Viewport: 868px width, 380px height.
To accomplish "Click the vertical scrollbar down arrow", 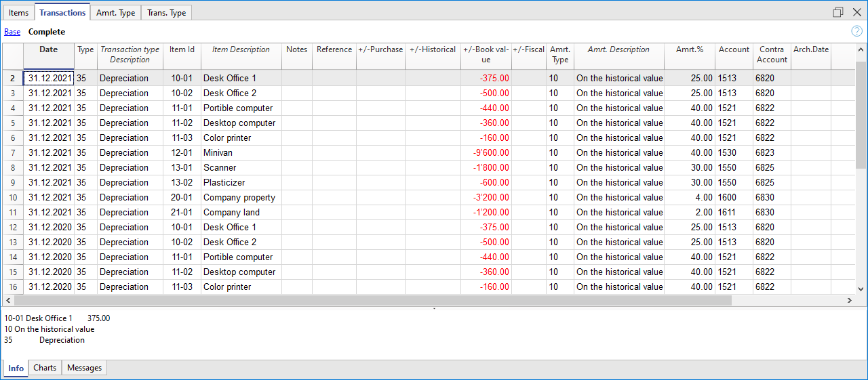I will coord(861,289).
